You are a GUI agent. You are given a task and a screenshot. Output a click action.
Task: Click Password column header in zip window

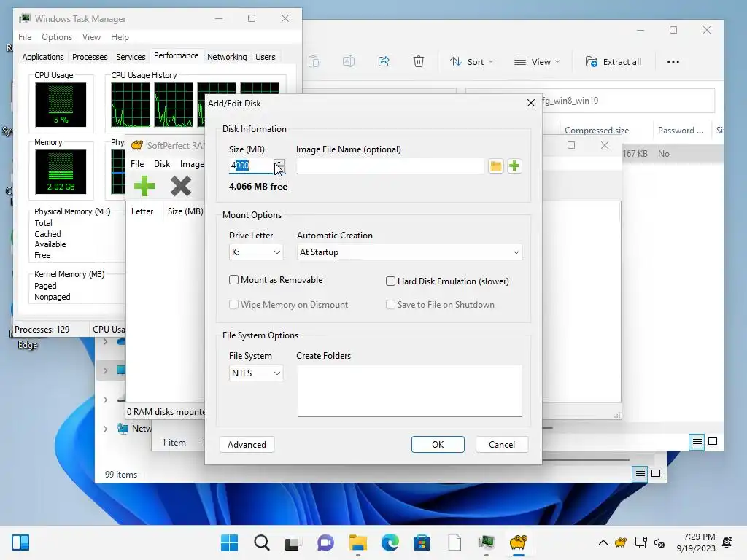tap(681, 131)
